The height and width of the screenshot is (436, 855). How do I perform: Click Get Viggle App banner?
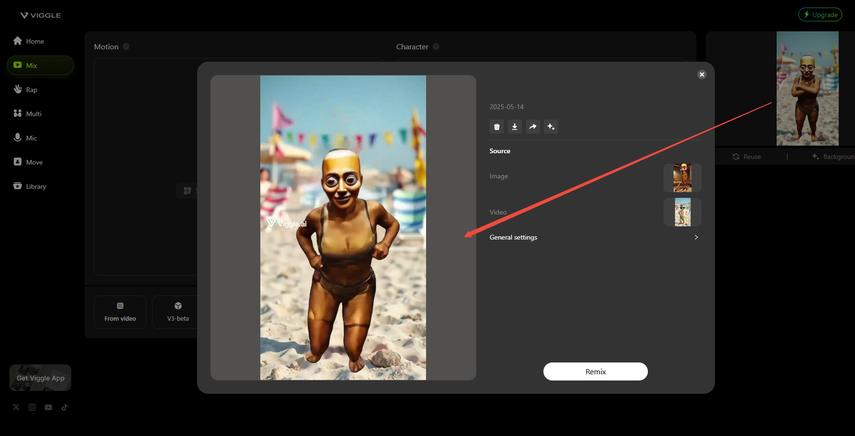(x=40, y=378)
